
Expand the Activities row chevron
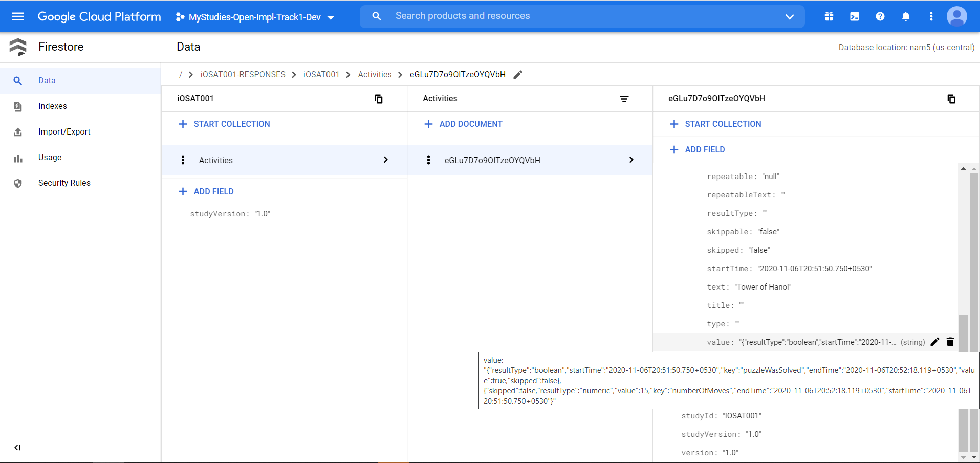pos(386,160)
